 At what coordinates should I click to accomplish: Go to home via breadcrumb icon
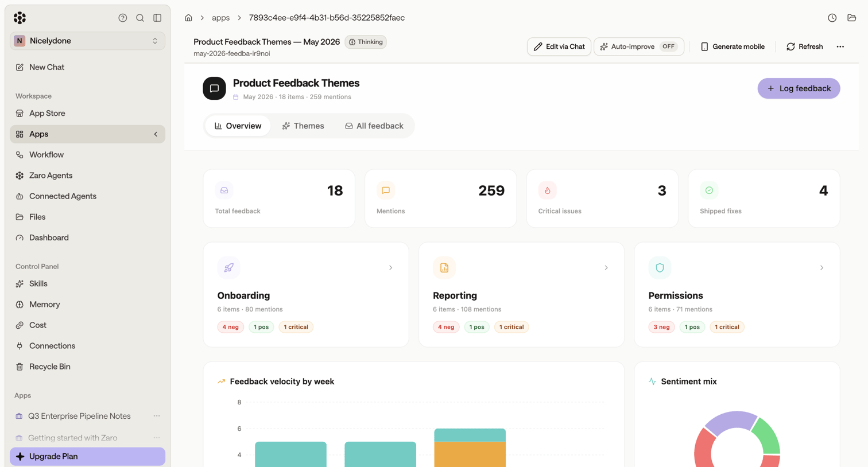pyautogui.click(x=188, y=18)
